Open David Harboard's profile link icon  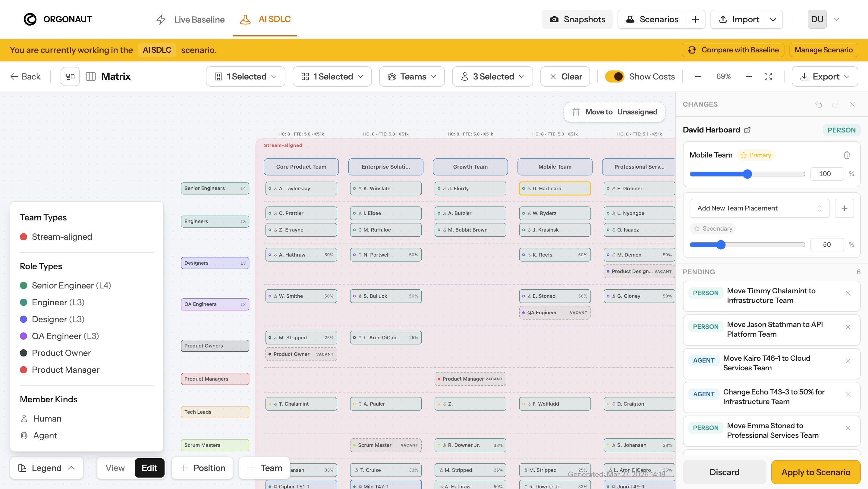point(747,130)
